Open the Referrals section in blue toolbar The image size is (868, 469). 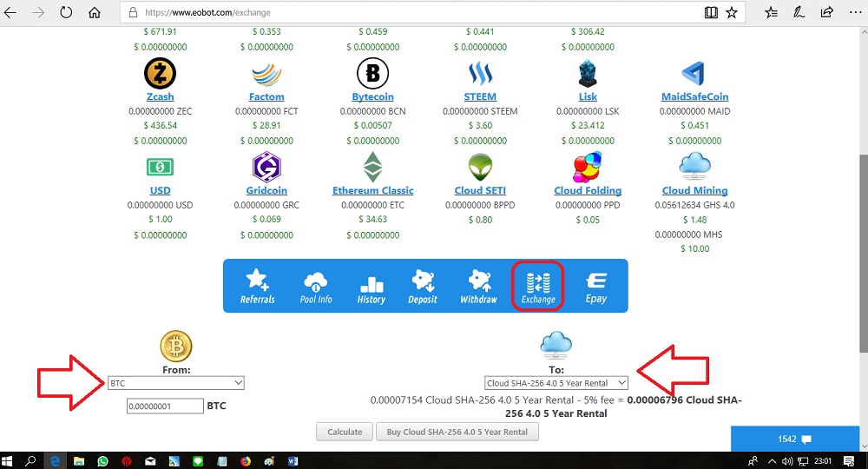pyautogui.click(x=258, y=287)
